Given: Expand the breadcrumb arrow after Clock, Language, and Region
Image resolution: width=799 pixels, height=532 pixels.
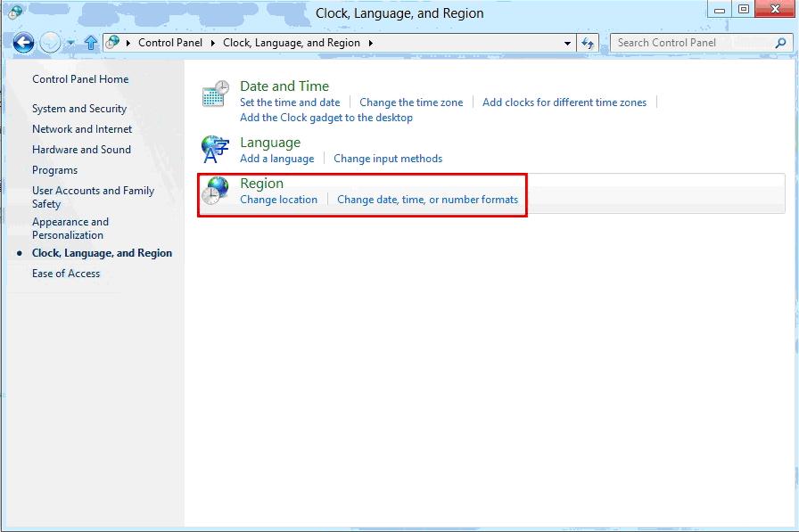Looking at the screenshot, I should [371, 43].
